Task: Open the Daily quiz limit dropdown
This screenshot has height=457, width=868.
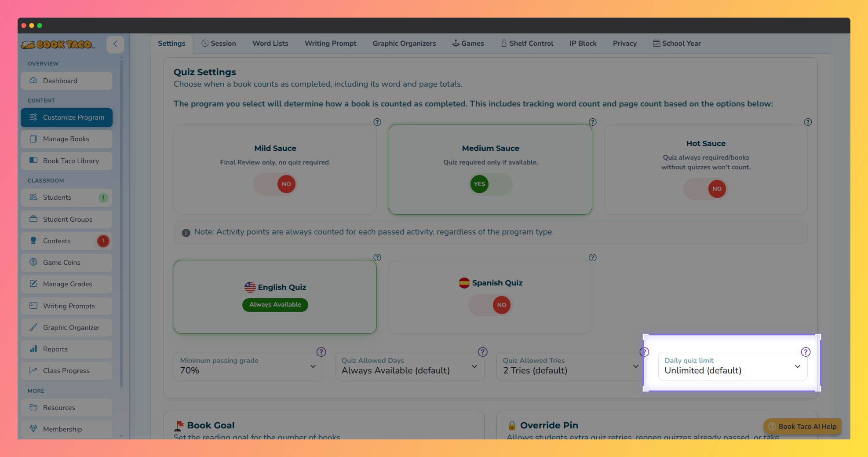Action: point(733,366)
